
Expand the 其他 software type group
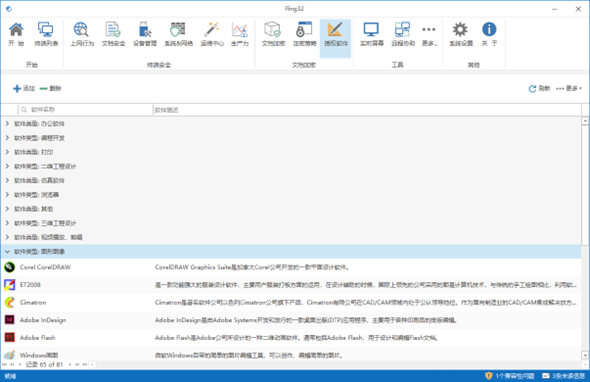[7, 209]
